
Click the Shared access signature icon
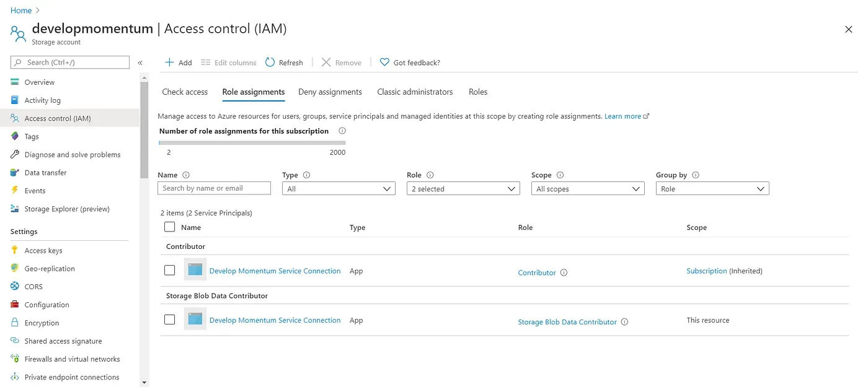(15, 341)
